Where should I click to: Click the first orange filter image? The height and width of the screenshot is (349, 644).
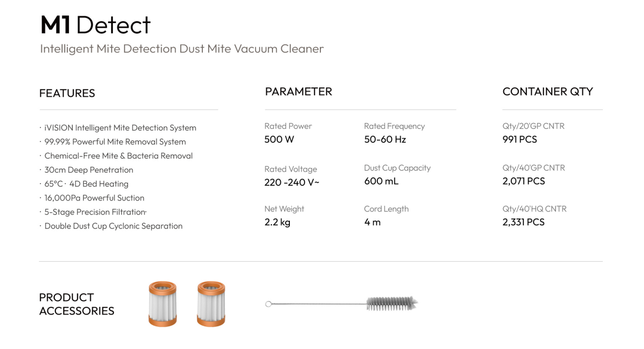pyautogui.click(x=162, y=304)
